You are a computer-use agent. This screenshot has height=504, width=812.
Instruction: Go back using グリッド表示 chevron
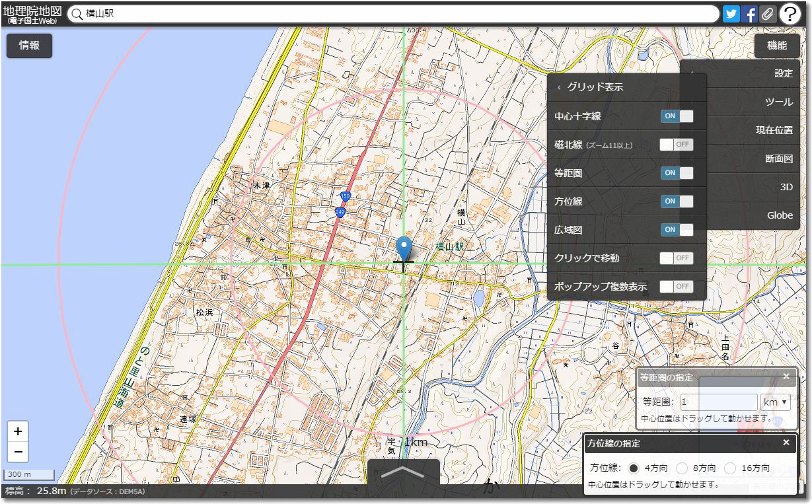click(x=559, y=87)
